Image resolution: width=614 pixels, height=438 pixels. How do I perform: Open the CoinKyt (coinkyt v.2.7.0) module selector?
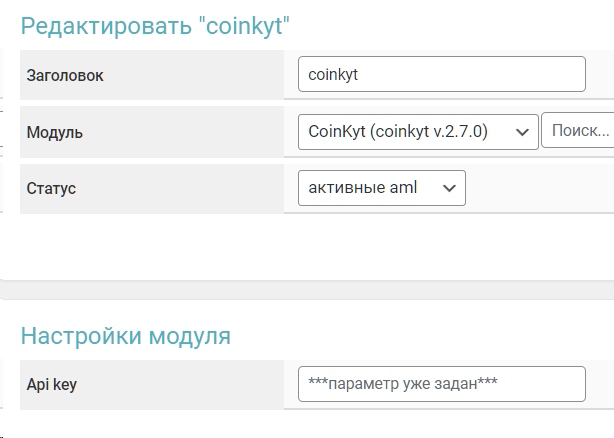pyautogui.click(x=418, y=132)
